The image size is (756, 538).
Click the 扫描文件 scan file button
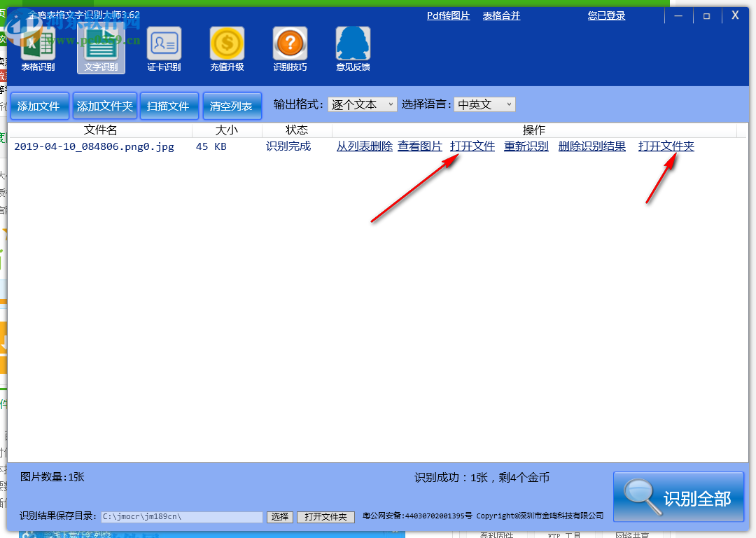tap(169, 105)
